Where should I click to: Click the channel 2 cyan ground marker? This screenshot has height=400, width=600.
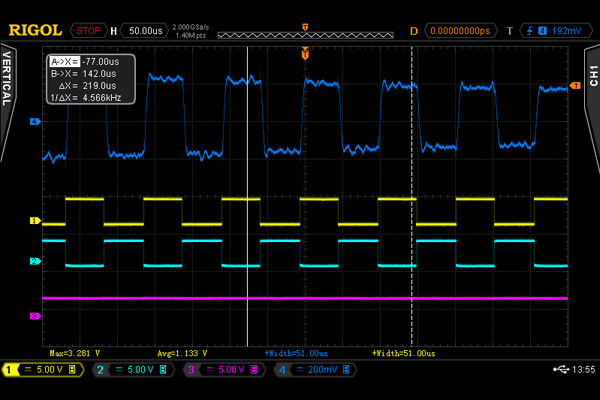click(35, 261)
